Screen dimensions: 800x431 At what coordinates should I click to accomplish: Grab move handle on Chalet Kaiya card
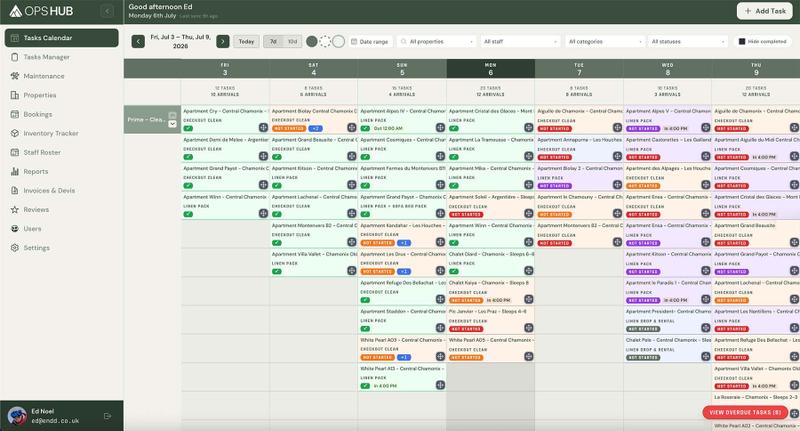coord(529,299)
